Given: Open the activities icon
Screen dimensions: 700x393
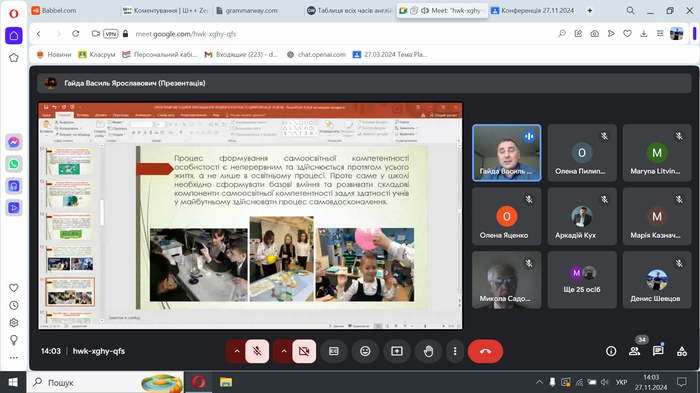Looking at the screenshot, I should point(682,351).
